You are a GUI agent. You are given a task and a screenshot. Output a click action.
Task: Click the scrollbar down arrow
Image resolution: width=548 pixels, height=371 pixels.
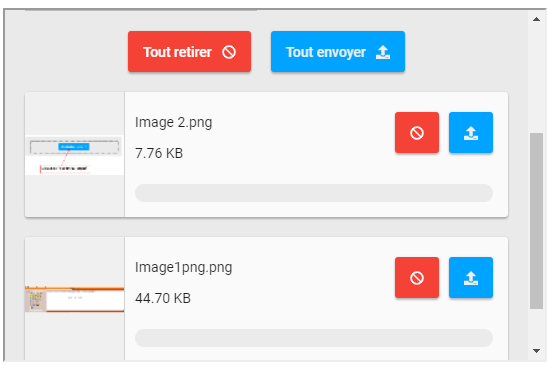click(x=536, y=350)
